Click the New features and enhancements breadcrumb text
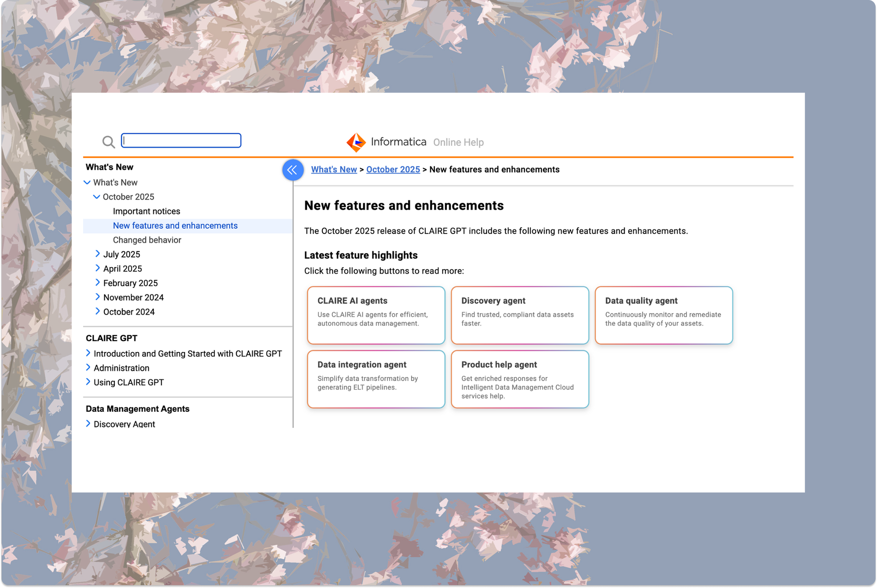Viewport: 877px width, 588px height. pyautogui.click(x=494, y=169)
